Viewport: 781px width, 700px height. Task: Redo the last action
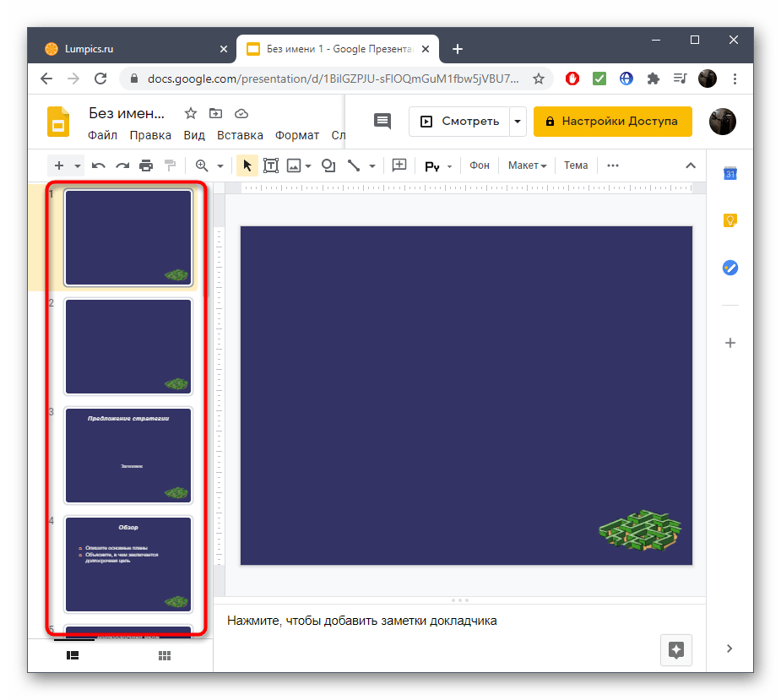coord(122,166)
